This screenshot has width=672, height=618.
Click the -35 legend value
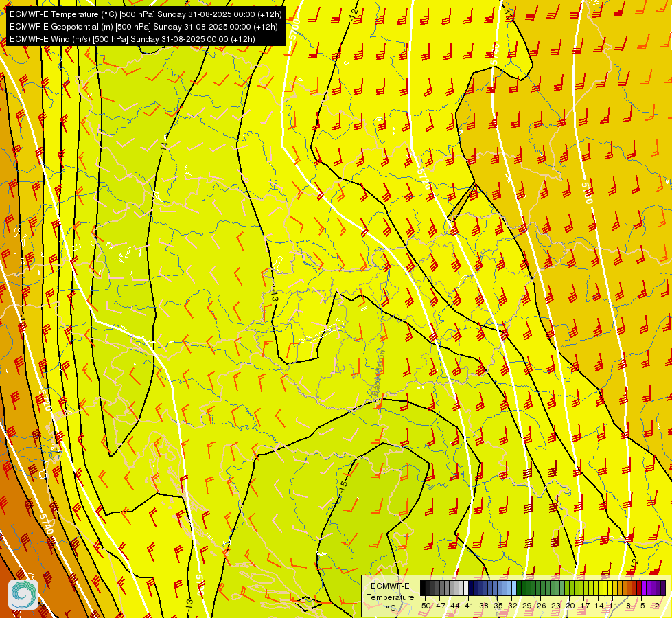point(497,606)
